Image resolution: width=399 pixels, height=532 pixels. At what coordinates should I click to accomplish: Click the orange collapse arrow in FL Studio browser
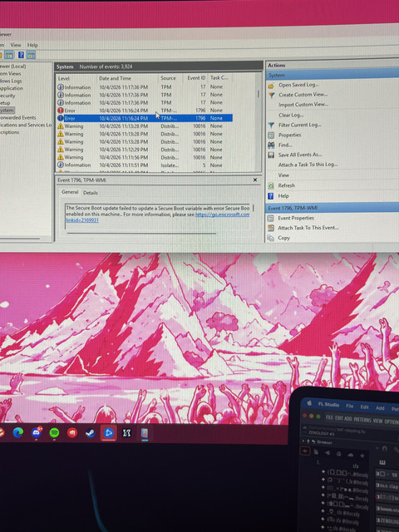(305, 451)
